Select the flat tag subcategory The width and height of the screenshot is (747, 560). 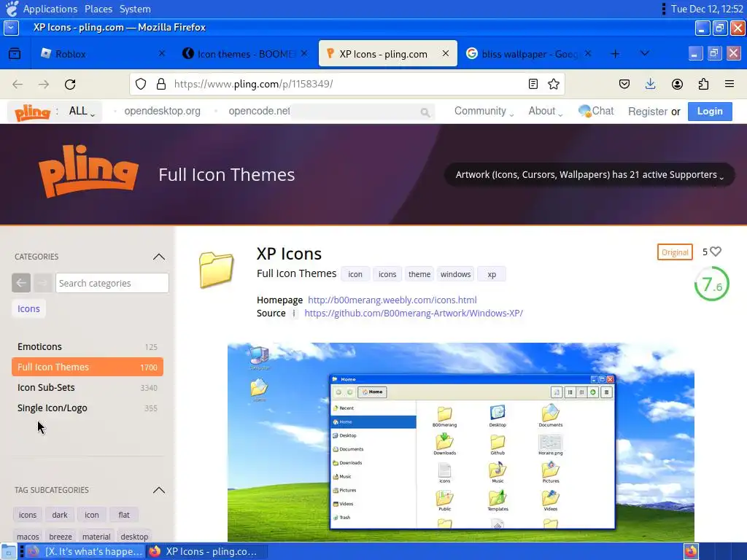click(x=124, y=515)
